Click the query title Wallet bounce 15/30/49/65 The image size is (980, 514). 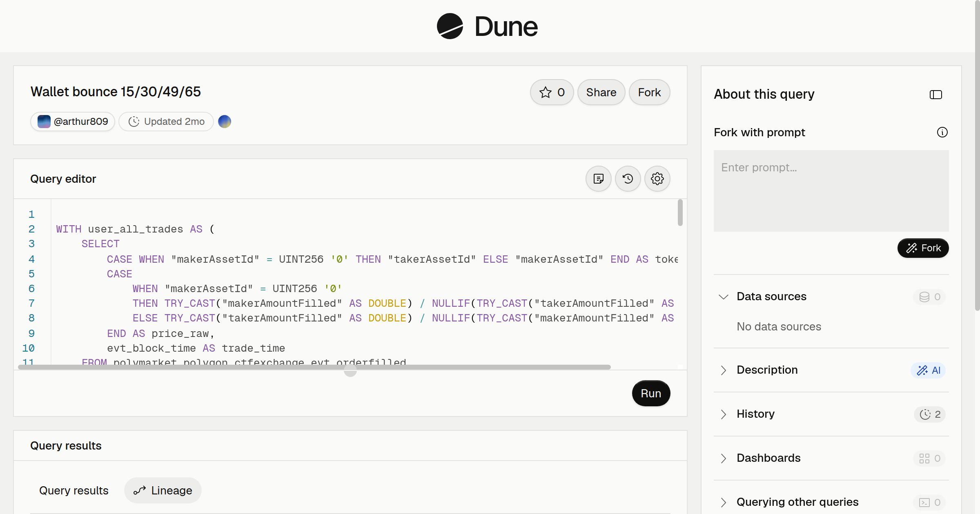point(116,92)
